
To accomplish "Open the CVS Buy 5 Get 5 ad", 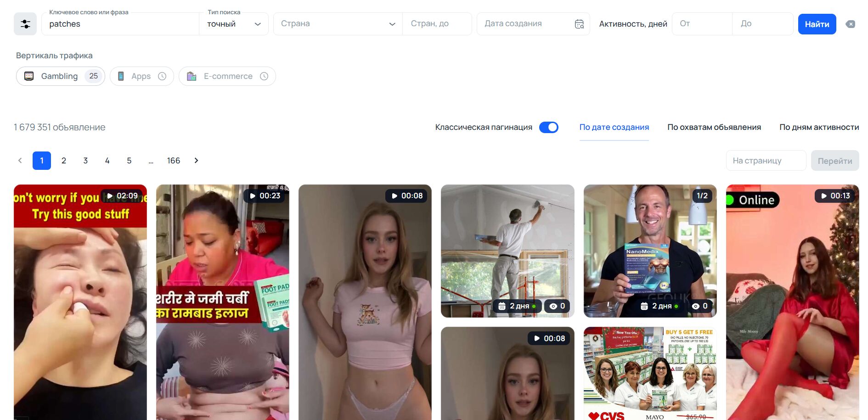I will point(650,374).
